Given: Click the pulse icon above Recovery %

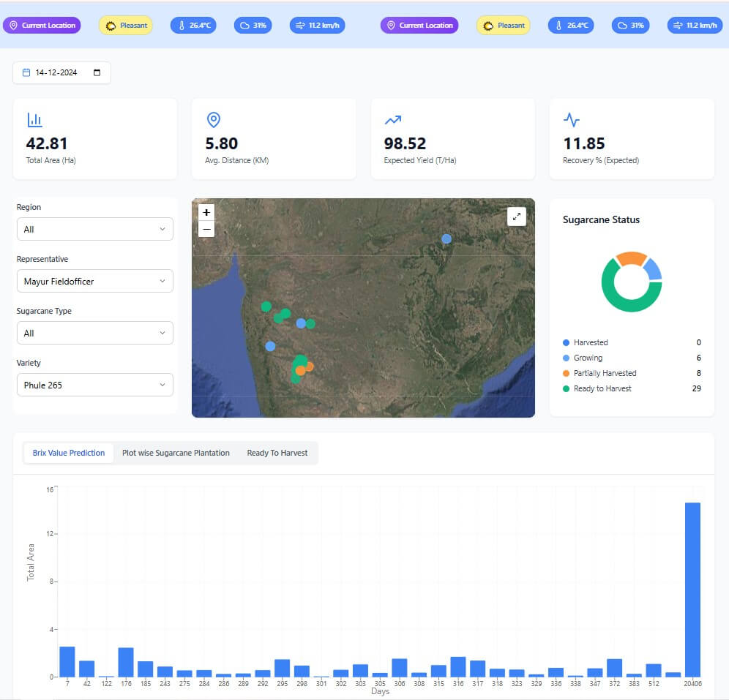Looking at the screenshot, I should click(572, 120).
